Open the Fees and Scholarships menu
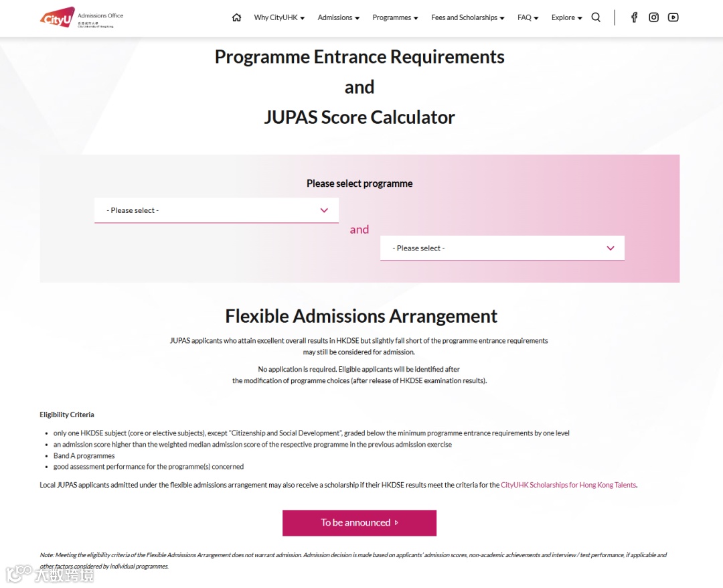 click(x=467, y=17)
